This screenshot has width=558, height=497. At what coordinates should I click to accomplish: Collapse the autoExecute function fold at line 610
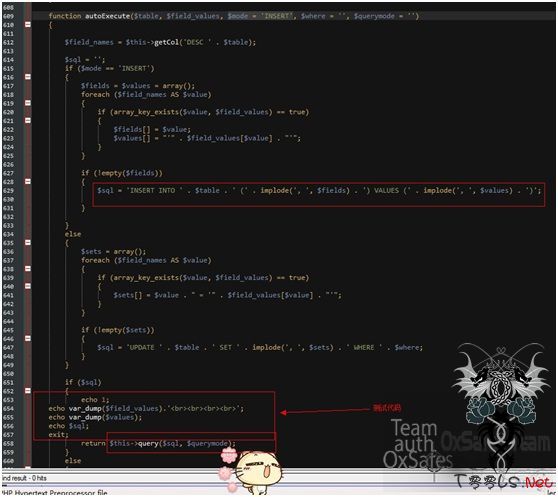[28, 25]
